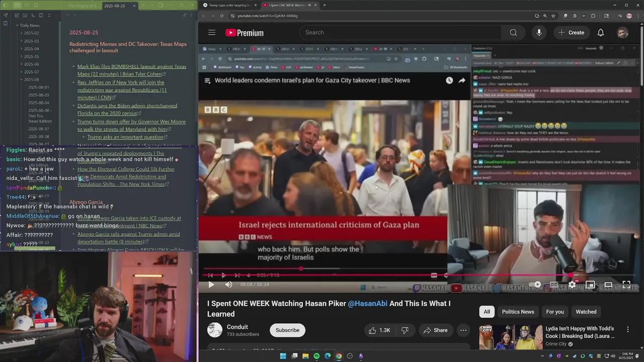The height and width of the screenshot is (362, 644).
Task: Open the 2025-08-01 note
Action: point(39,87)
